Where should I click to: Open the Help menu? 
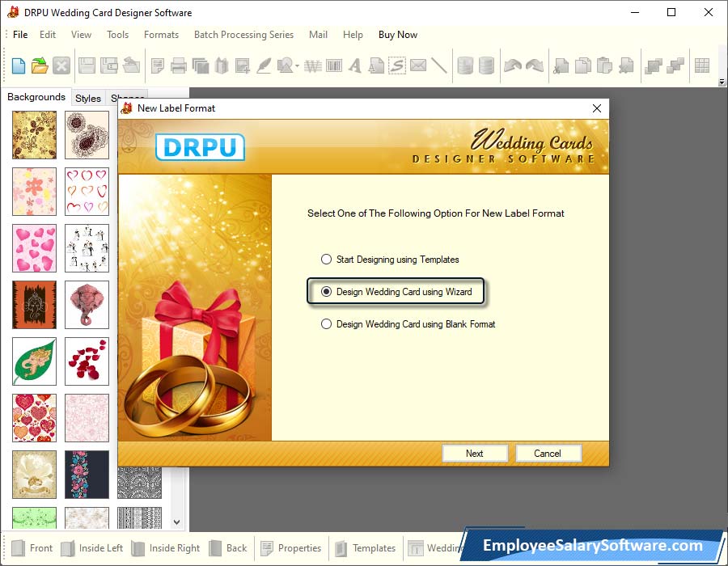(353, 35)
